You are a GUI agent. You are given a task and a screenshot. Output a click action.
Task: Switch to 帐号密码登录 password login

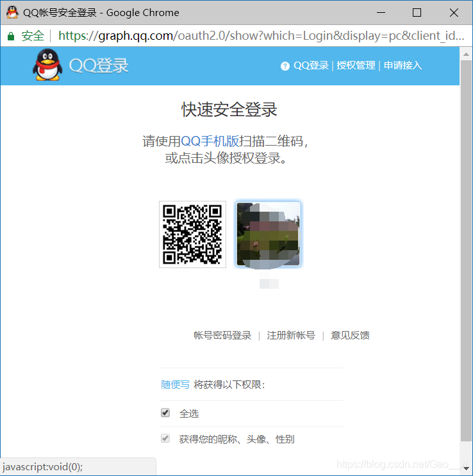pos(222,336)
